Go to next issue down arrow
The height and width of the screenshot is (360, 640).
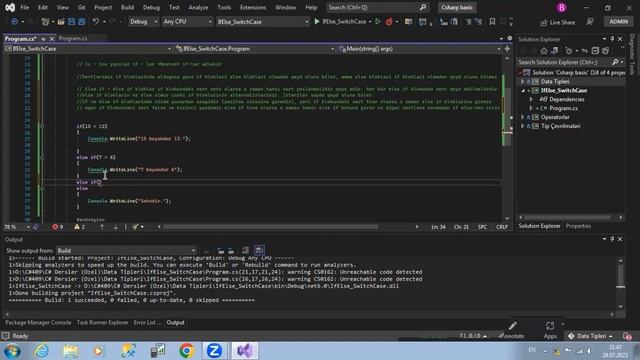(115, 227)
